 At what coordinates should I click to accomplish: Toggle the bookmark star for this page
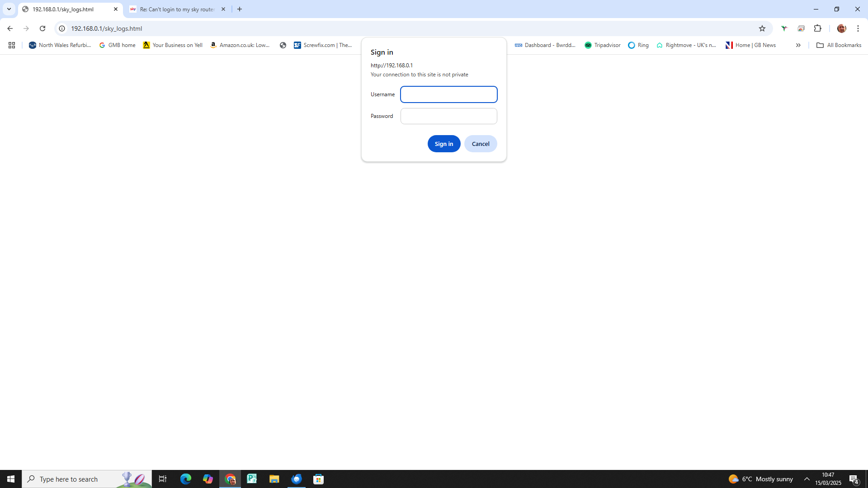[763, 28]
